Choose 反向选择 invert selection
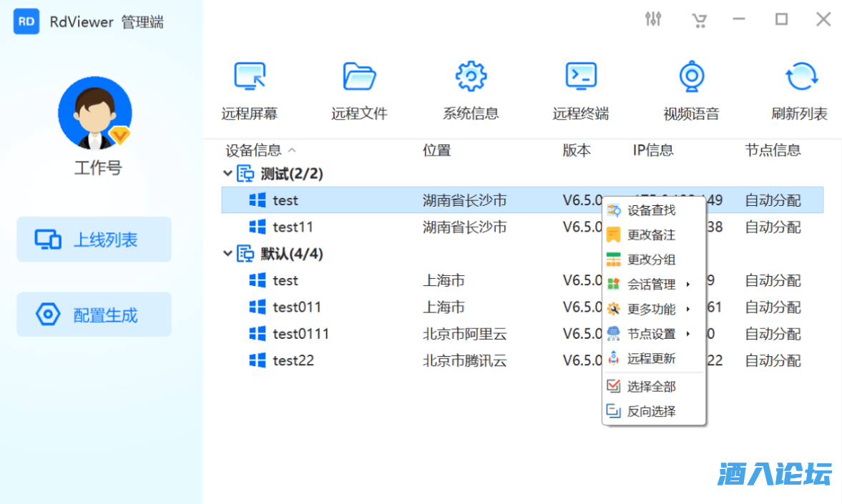The width and height of the screenshot is (842, 504). tap(654, 411)
